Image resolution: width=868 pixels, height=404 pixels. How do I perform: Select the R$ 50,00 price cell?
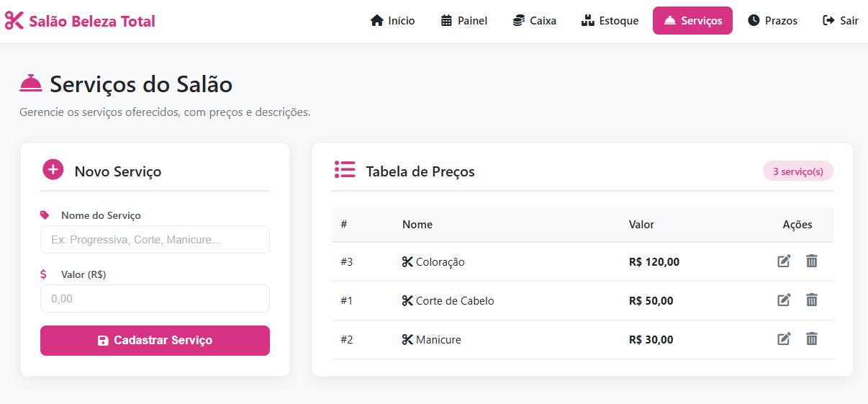click(x=651, y=301)
